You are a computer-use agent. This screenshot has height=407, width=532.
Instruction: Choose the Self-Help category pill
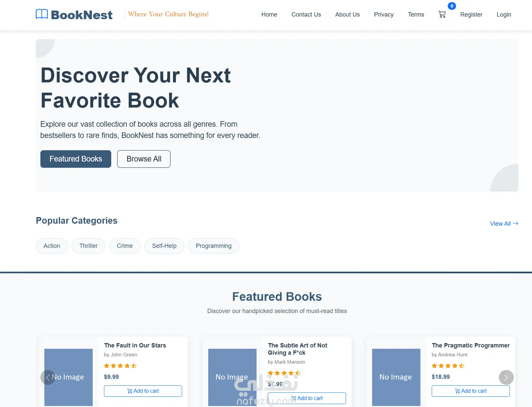click(164, 246)
